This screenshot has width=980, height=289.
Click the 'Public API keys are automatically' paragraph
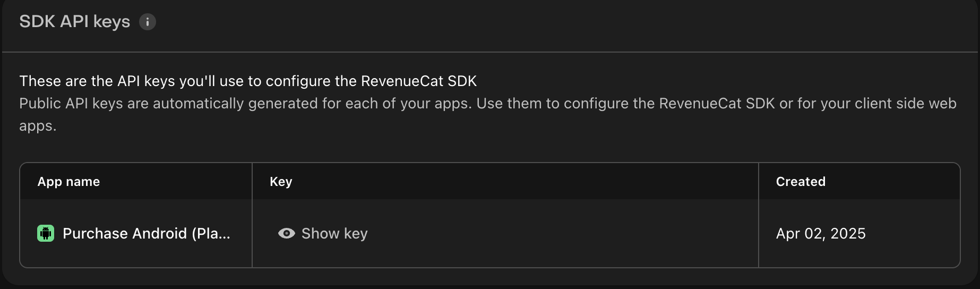pos(244,103)
